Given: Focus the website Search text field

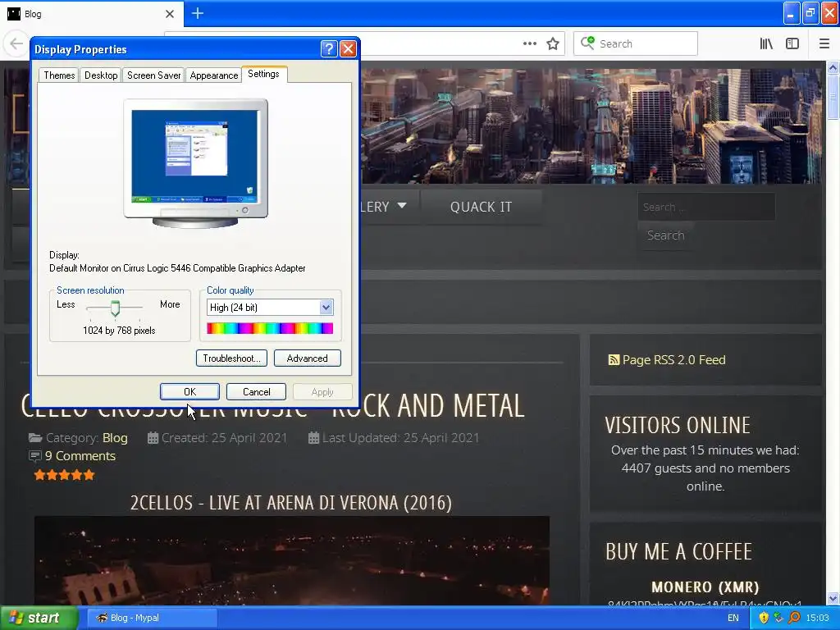Looking at the screenshot, I should (x=706, y=207).
